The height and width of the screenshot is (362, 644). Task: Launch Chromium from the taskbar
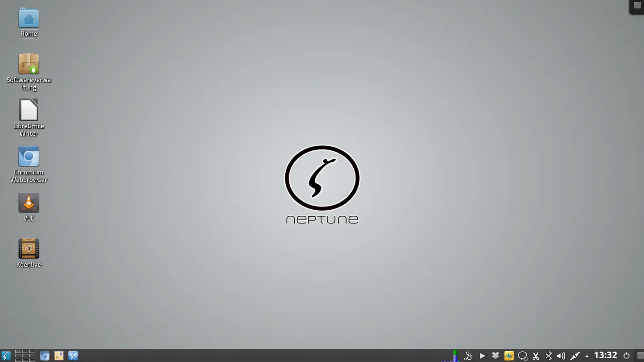pos(44,355)
